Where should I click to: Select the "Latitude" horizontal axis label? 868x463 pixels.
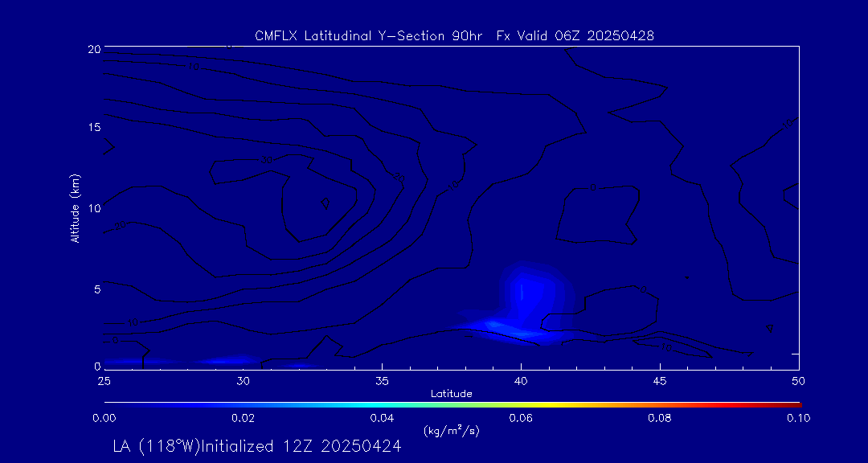pos(451,395)
